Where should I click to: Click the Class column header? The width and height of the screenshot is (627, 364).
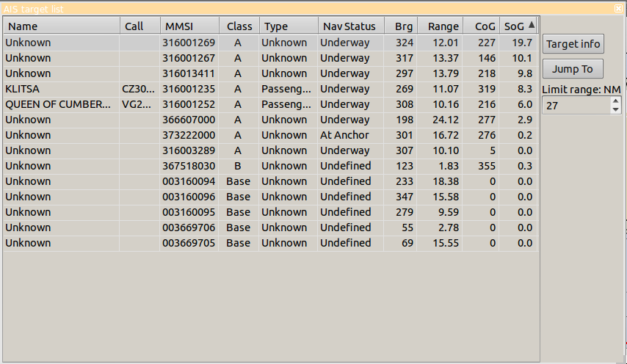(x=239, y=26)
